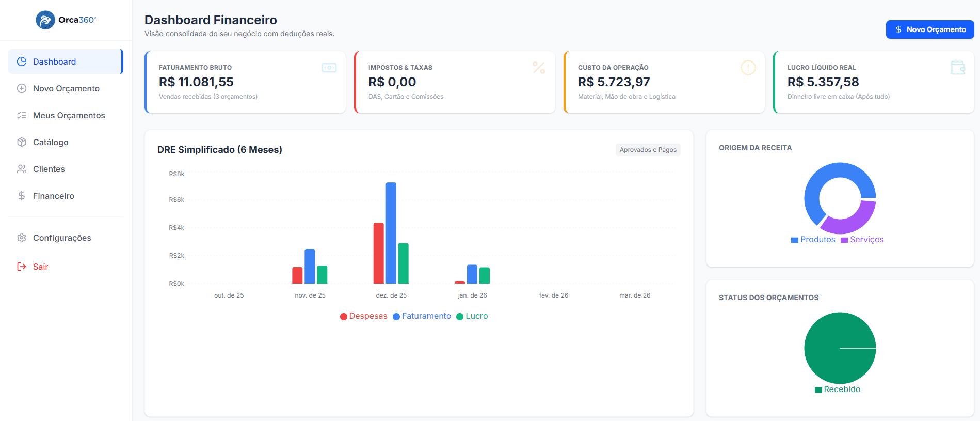980x421 pixels.
Task: Go to Novo Orçamento in sidebar menu
Action: [66, 88]
